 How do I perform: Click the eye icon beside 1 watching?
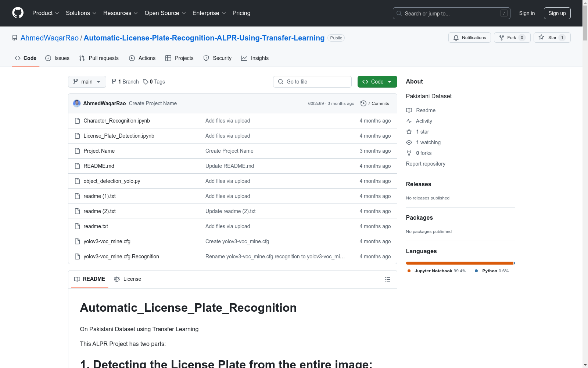pos(409,142)
